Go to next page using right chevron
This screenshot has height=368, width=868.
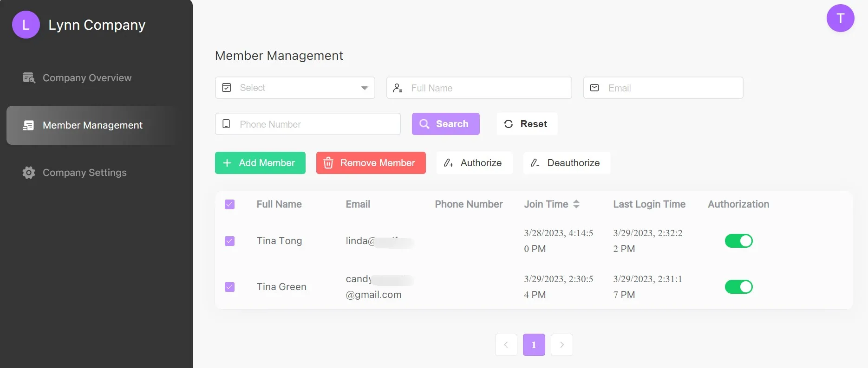click(x=561, y=345)
